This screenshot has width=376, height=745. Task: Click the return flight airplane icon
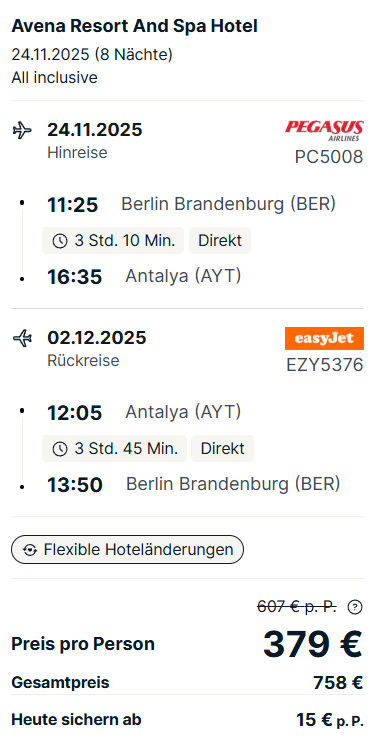pyautogui.click(x=22, y=338)
